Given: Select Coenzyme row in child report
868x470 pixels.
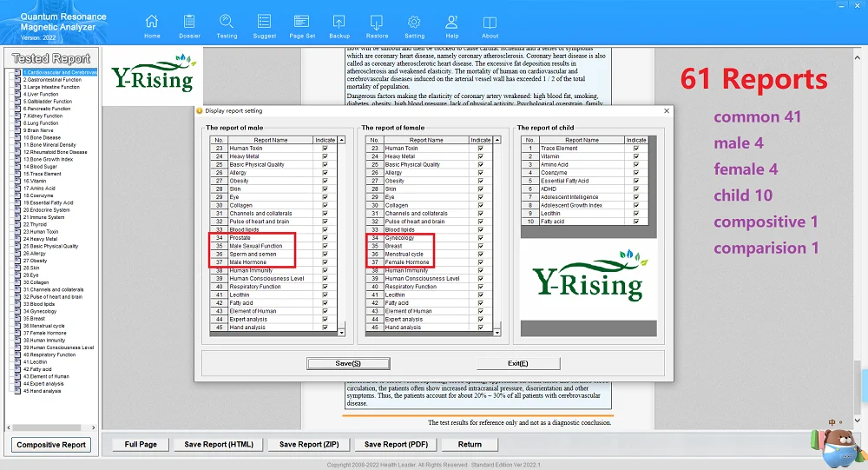Looking at the screenshot, I should coord(584,172).
